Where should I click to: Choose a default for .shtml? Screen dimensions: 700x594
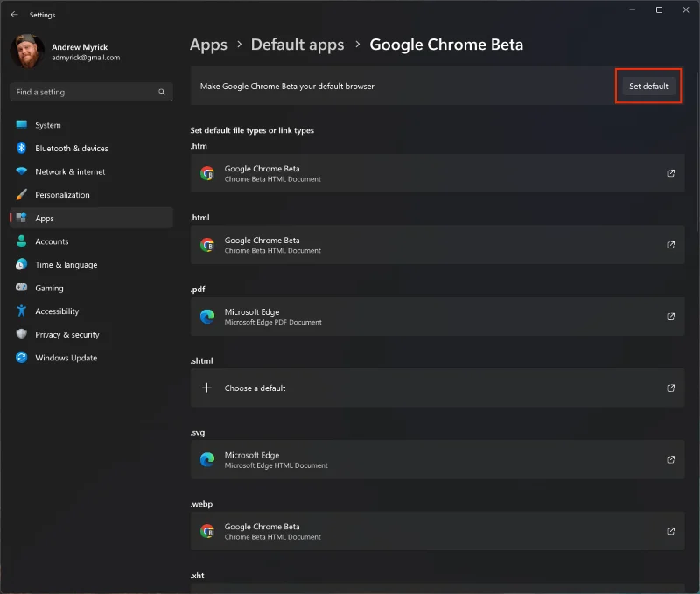coord(437,388)
